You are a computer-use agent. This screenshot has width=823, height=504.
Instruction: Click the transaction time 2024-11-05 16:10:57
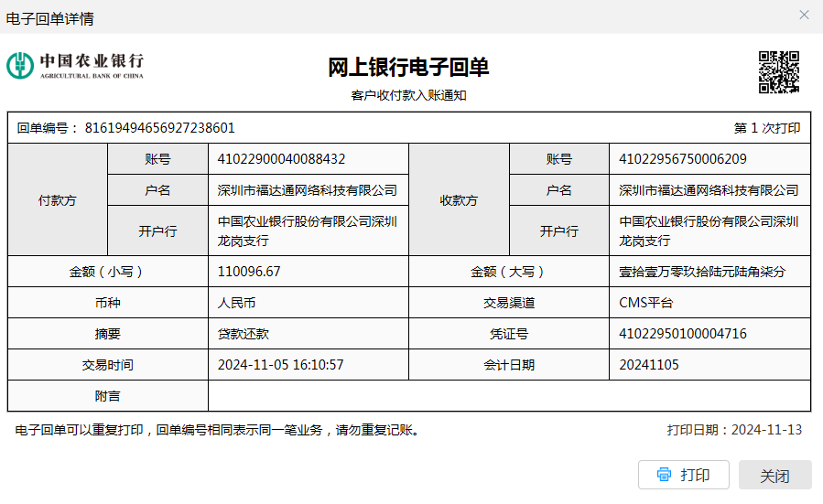pos(280,365)
